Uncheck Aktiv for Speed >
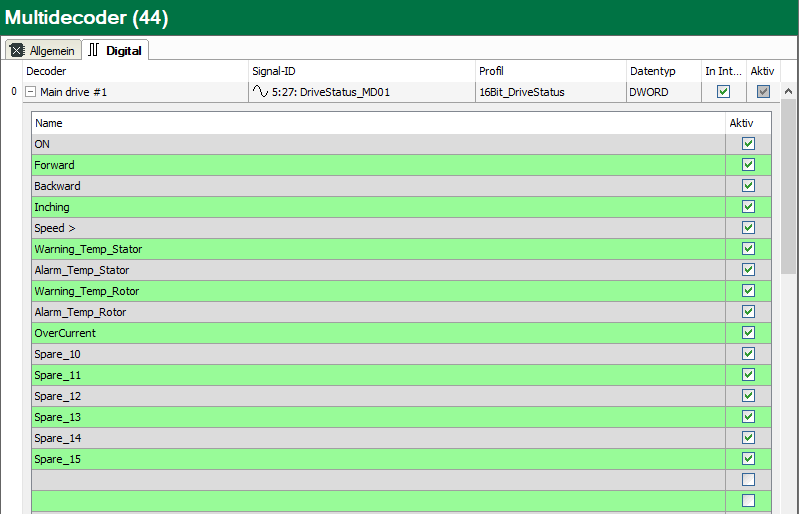 tap(748, 228)
